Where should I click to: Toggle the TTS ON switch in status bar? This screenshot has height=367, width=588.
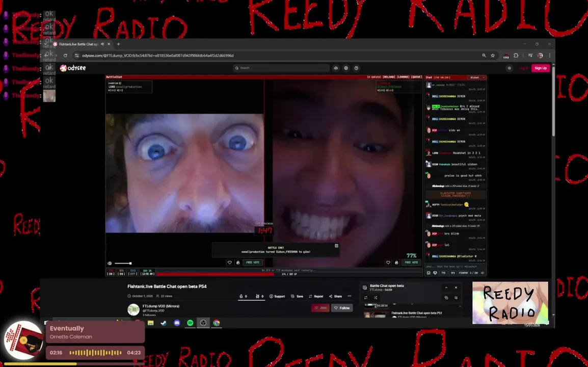(111, 272)
